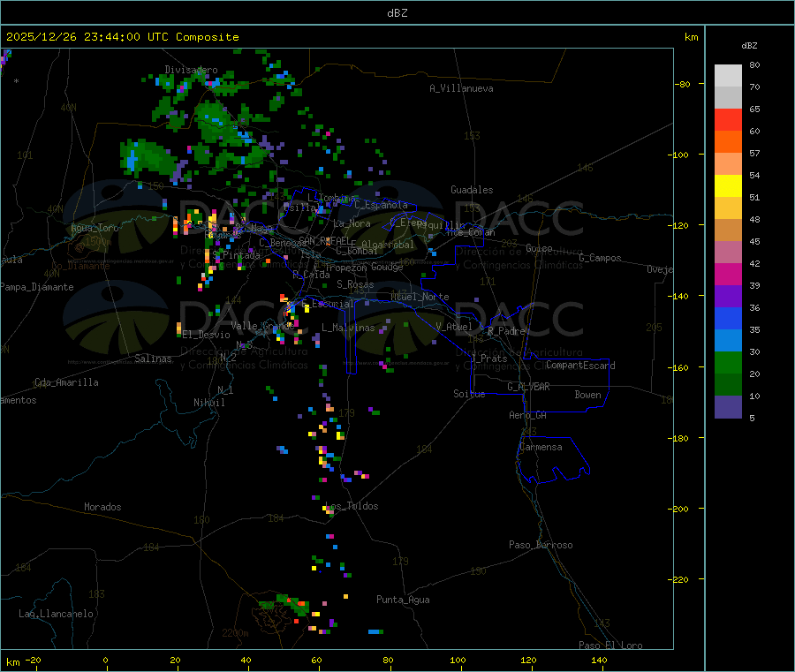The width and height of the screenshot is (795, 672).
Task: Click the Divisadero place label
Action: (191, 70)
